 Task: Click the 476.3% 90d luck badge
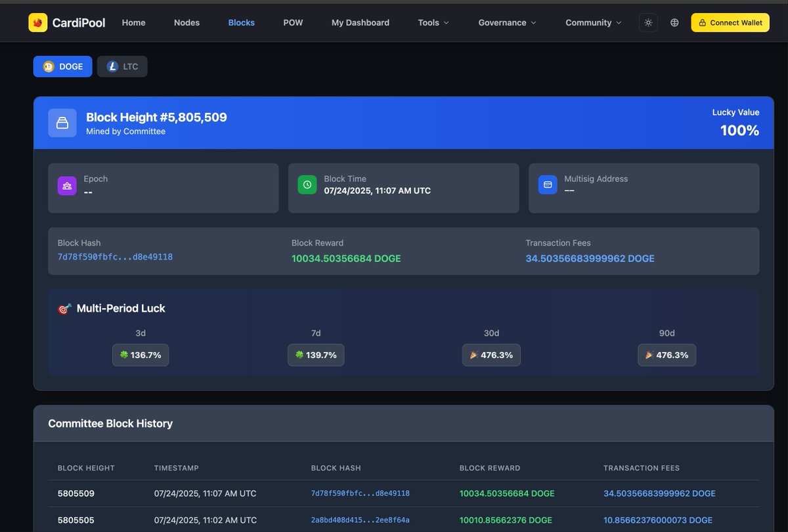coord(667,355)
